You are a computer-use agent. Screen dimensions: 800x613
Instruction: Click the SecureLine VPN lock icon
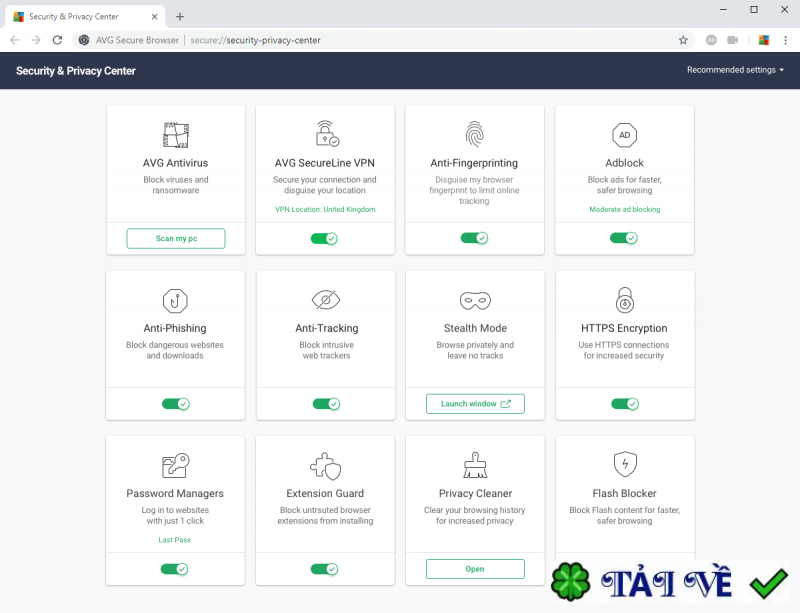(325, 134)
